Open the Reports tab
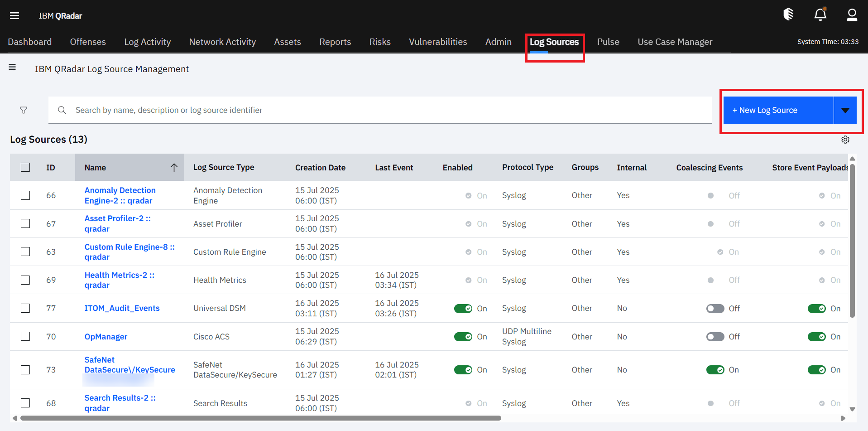Screen dimensions: 868x431 point(335,42)
